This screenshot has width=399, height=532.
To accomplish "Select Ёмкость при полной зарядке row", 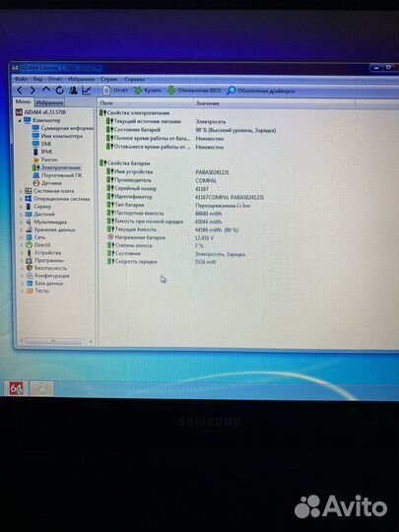I will pos(164,222).
